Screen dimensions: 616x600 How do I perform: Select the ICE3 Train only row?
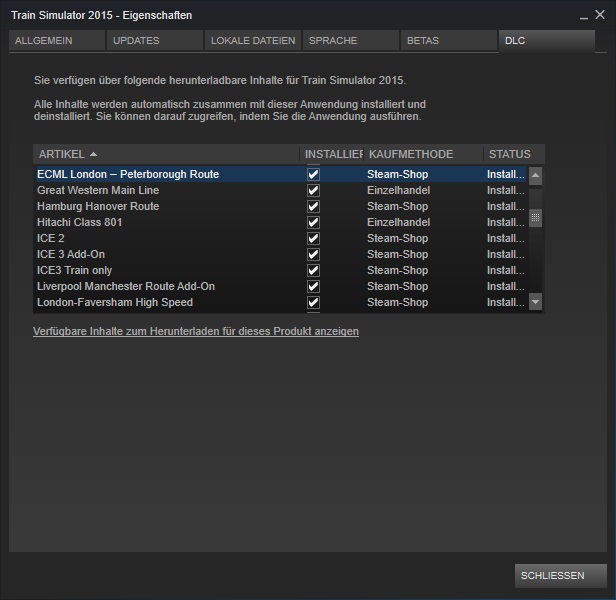(280, 270)
